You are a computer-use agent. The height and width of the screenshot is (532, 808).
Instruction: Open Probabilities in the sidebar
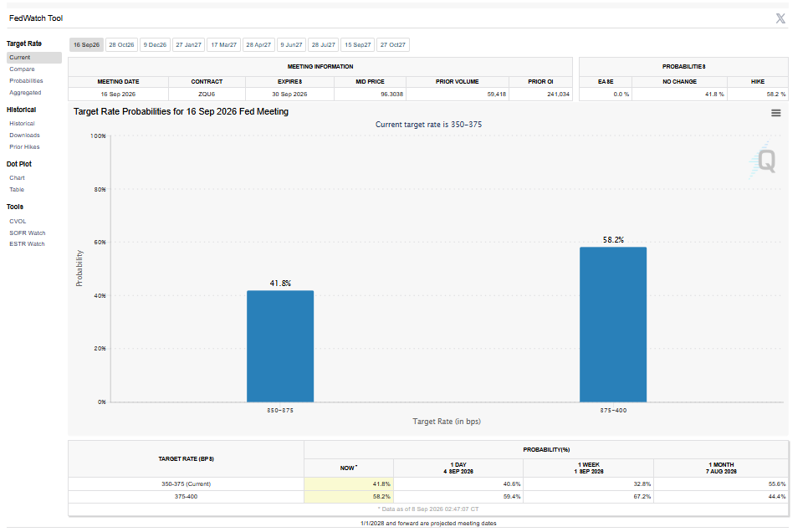coord(26,81)
